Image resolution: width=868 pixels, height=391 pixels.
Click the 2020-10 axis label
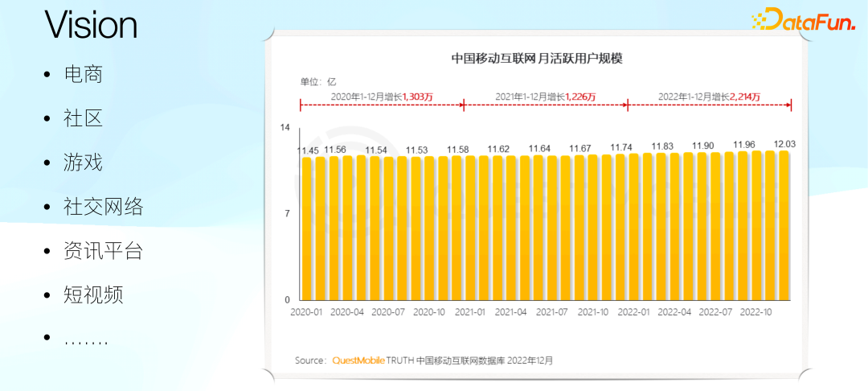[x=429, y=312]
